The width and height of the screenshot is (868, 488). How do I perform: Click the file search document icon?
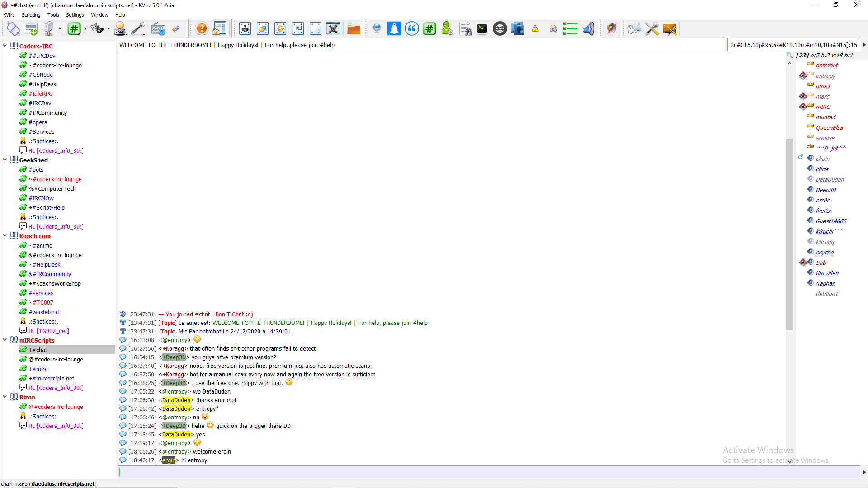tap(465, 29)
